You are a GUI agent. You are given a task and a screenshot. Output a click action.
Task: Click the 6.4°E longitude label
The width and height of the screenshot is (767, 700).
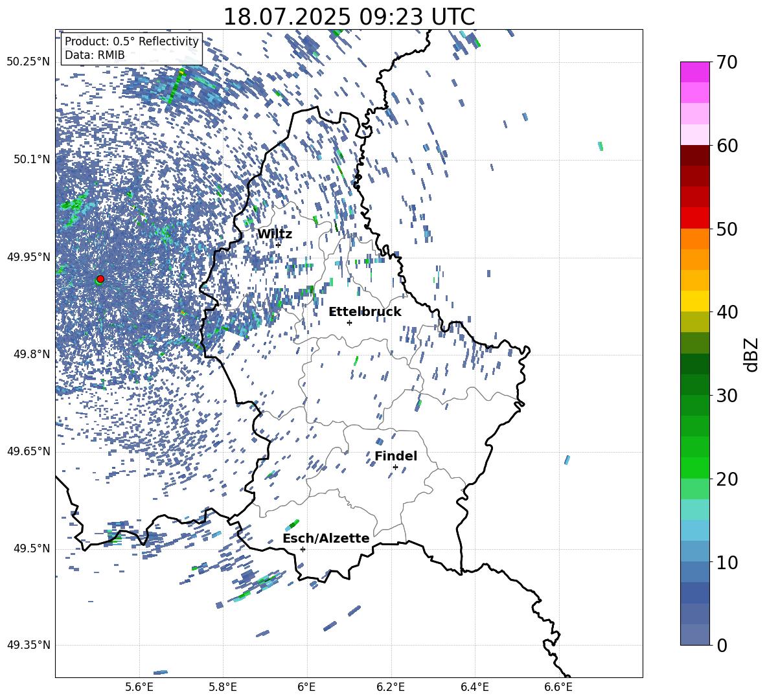click(474, 687)
